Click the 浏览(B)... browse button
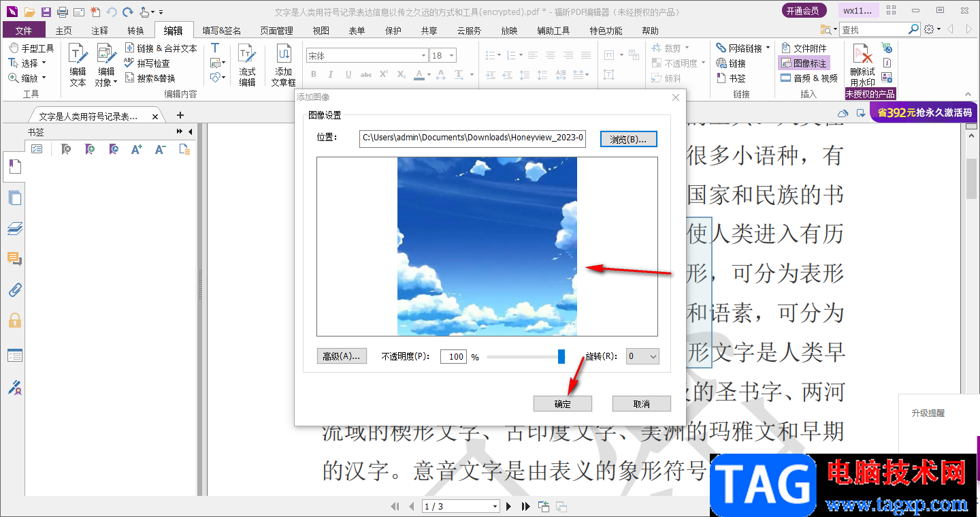This screenshot has height=517, width=980. [628, 139]
